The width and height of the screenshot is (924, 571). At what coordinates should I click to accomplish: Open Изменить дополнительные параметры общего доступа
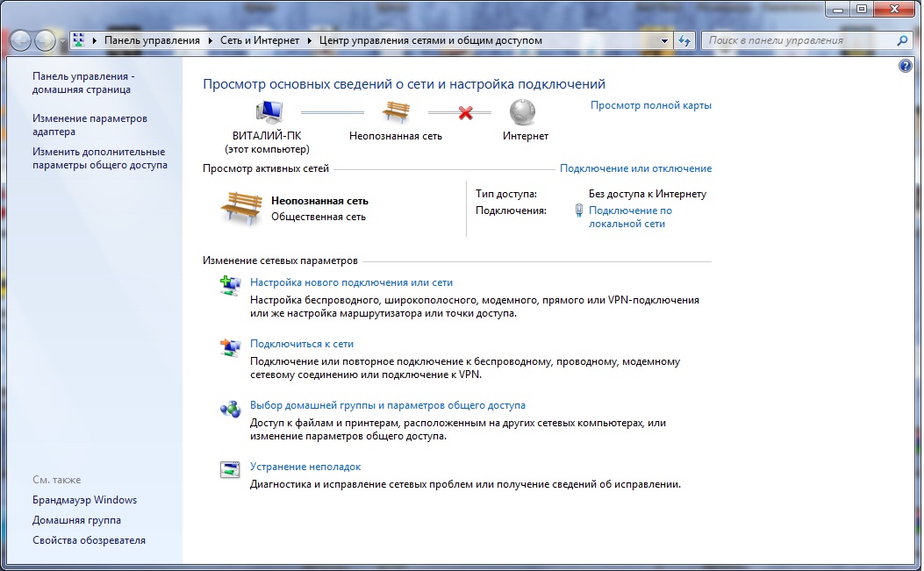[x=99, y=159]
